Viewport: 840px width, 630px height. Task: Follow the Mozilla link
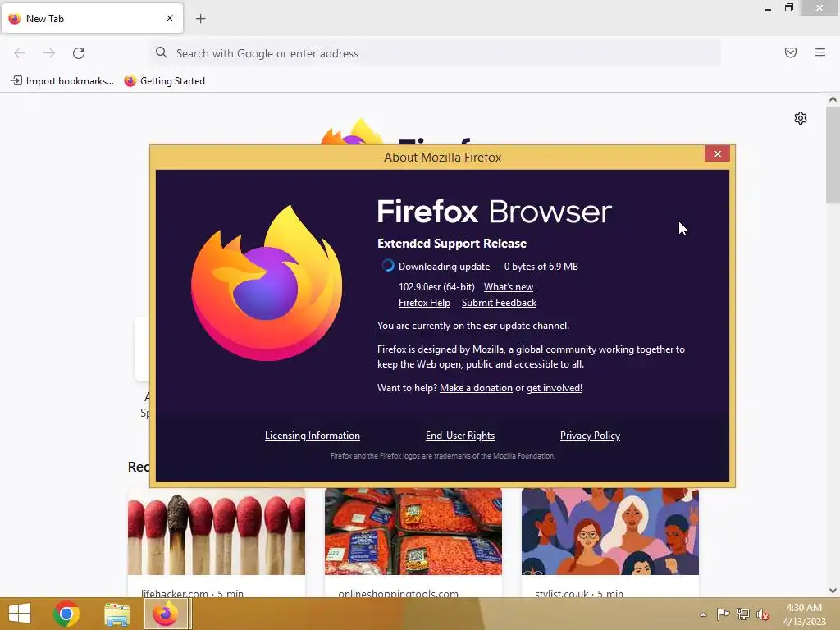(488, 349)
